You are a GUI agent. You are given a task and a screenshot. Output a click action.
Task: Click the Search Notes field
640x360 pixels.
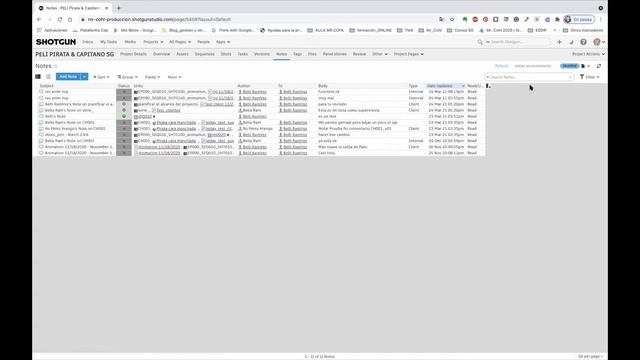(529, 77)
